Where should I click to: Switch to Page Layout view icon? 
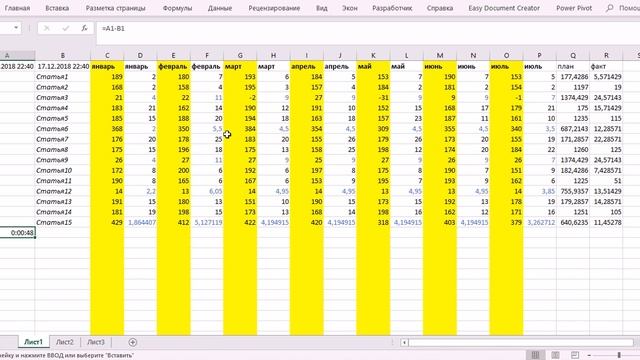coord(555,355)
